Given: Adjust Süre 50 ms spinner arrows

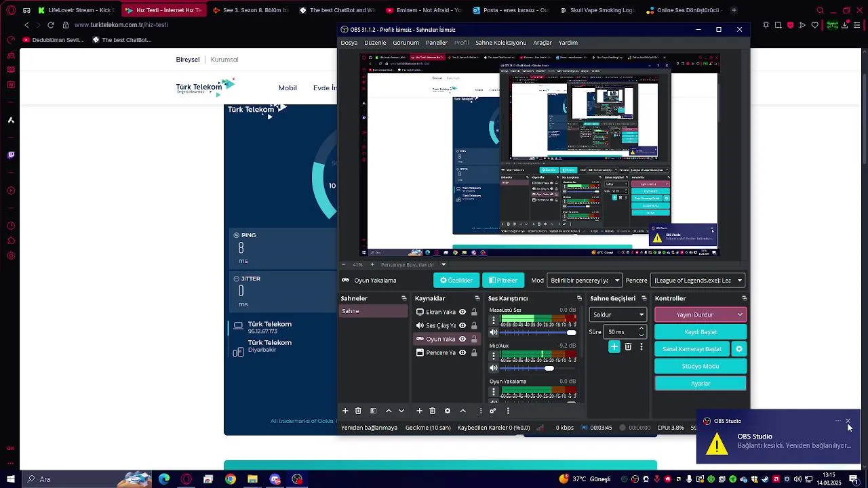Looking at the screenshot, I should pos(642,332).
